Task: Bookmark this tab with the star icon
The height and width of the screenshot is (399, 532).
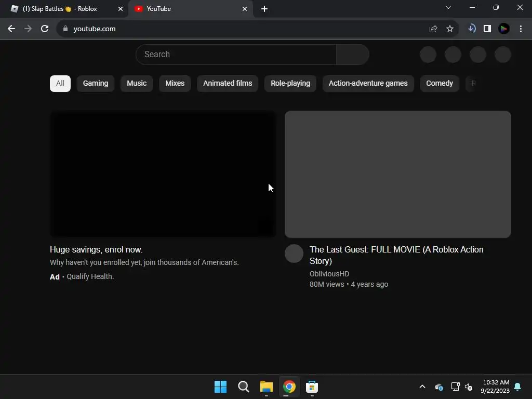Action: click(x=450, y=29)
